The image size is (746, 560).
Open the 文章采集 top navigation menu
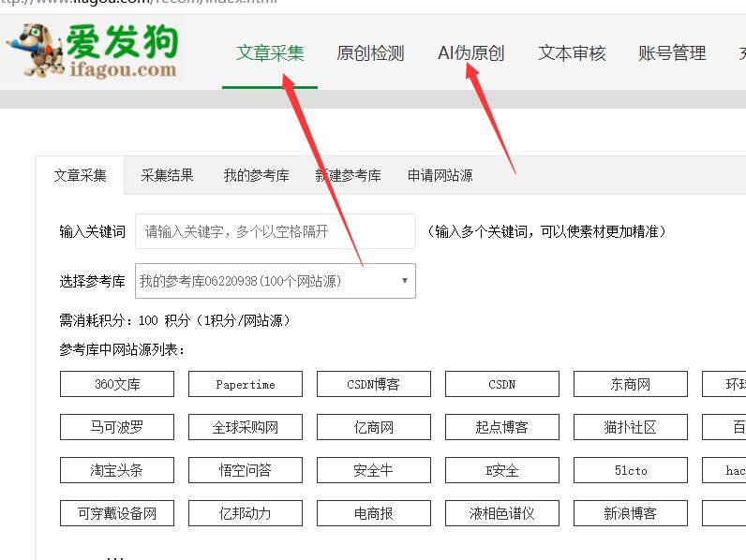click(x=270, y=53)
